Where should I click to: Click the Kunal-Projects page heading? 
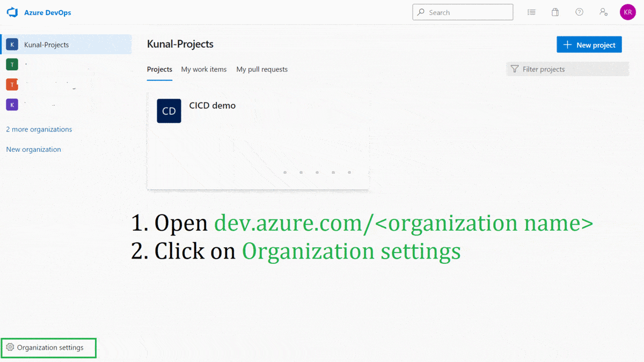[x=180, y=44]
